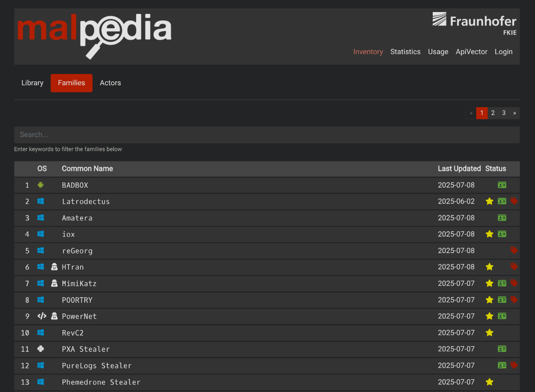Open the Statistics page

click(405, 52)
